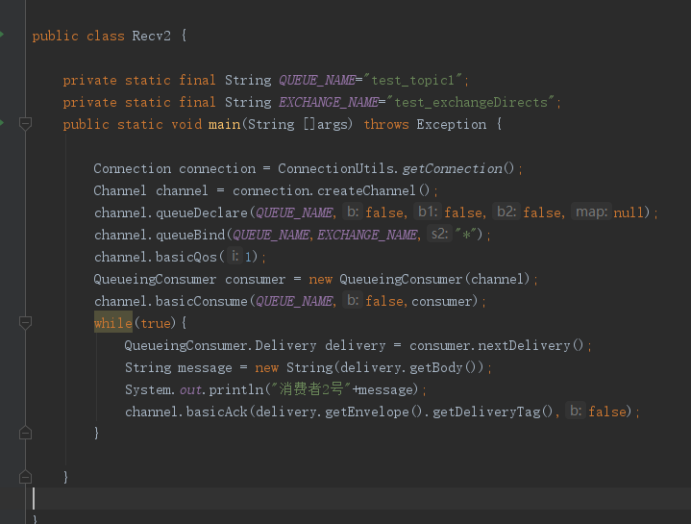Click the "test_topic1" string literal

(413, 80)
